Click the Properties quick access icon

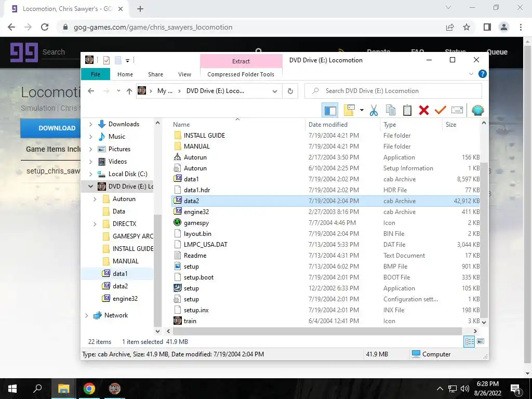(107, 60)
